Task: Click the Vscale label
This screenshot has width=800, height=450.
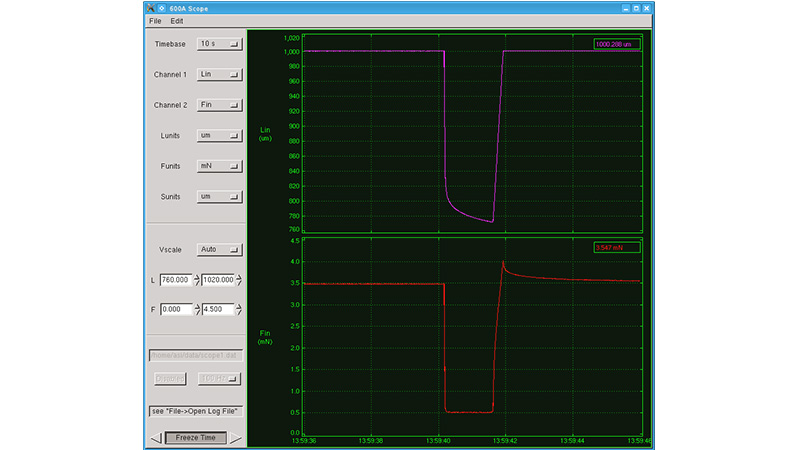Action: click(x=170, y=250)
